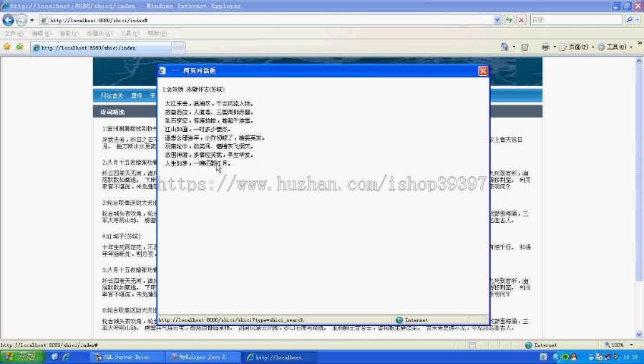Click the Home icon in command bar
The height and width of the screenshot is (364, 644).
click(504, 47)
